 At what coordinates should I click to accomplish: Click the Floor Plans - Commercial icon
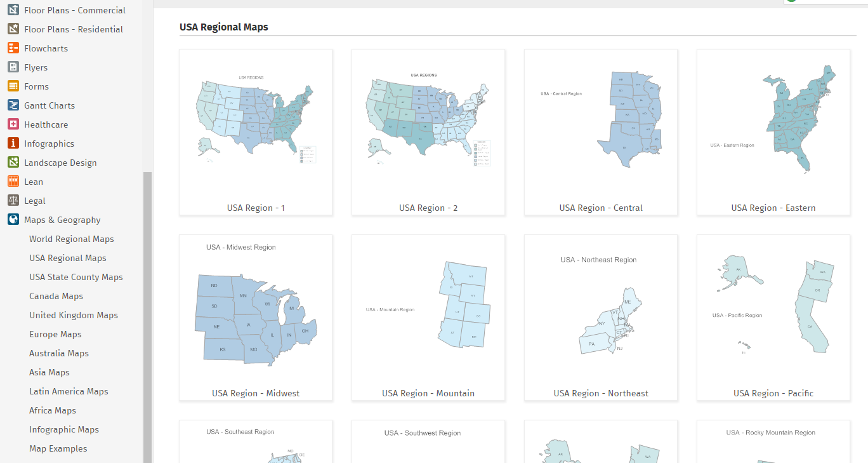[x=13, y=10]
